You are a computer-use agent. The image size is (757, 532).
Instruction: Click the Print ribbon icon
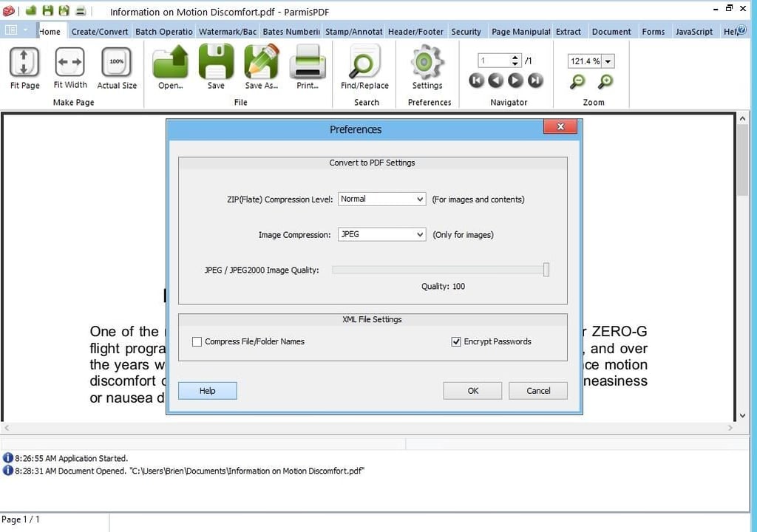click(308, 61)
